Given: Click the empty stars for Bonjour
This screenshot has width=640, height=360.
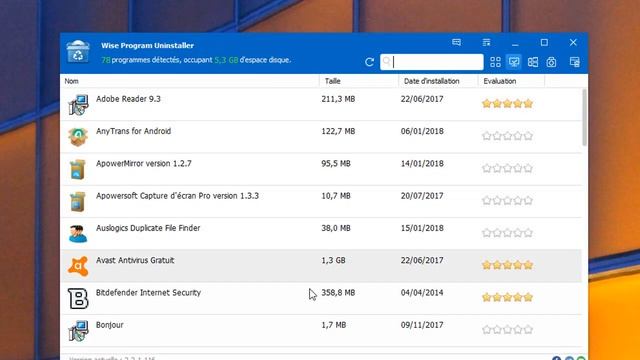Looking at the screenshot, I should 507,329.
